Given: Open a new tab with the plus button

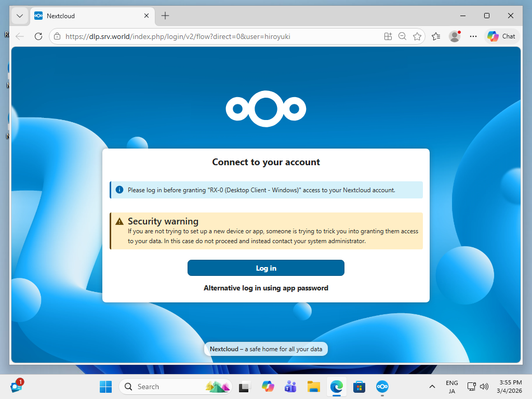Looking at the screenshot, I should tap(165, 16).
